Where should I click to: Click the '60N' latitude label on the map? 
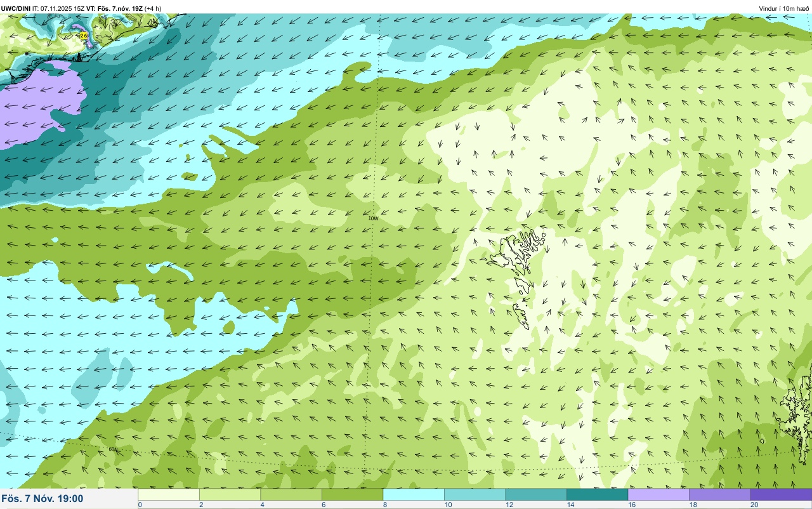pyautogui.click(x=113, y=449)
